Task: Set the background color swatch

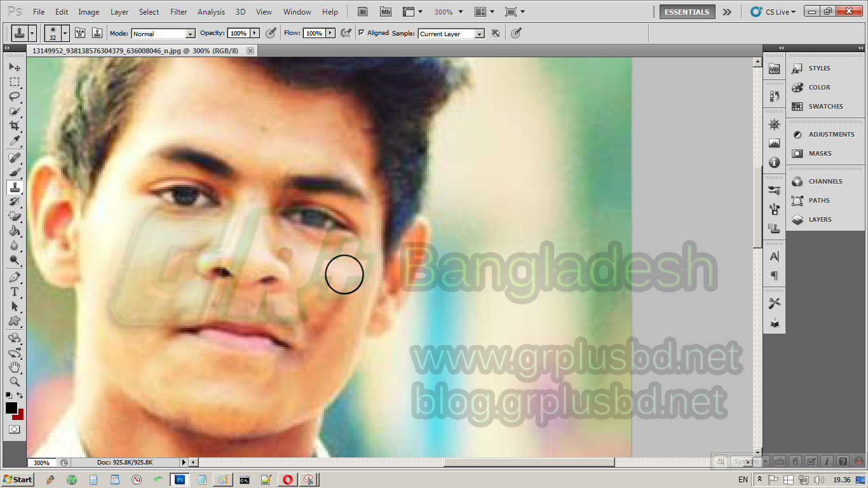Action: coord(19,415)
